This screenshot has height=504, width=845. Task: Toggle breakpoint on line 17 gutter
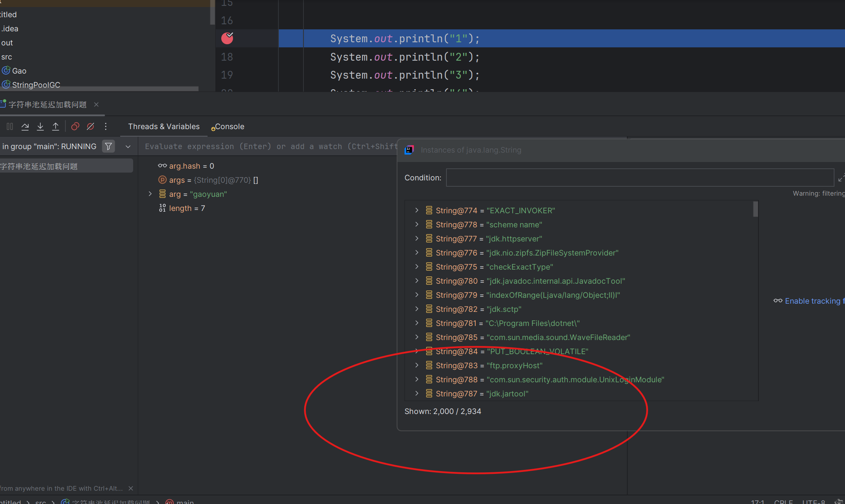[x=227, y=38]
